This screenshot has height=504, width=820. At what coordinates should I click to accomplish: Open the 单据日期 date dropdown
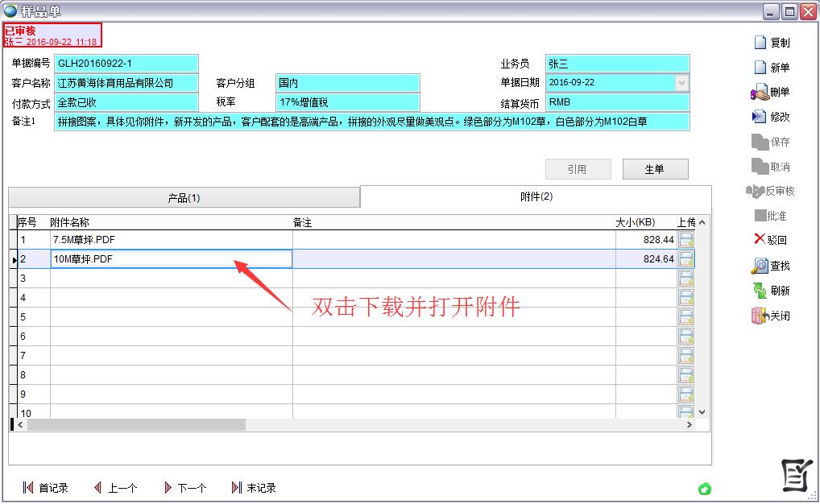click(x=681, y=82)
